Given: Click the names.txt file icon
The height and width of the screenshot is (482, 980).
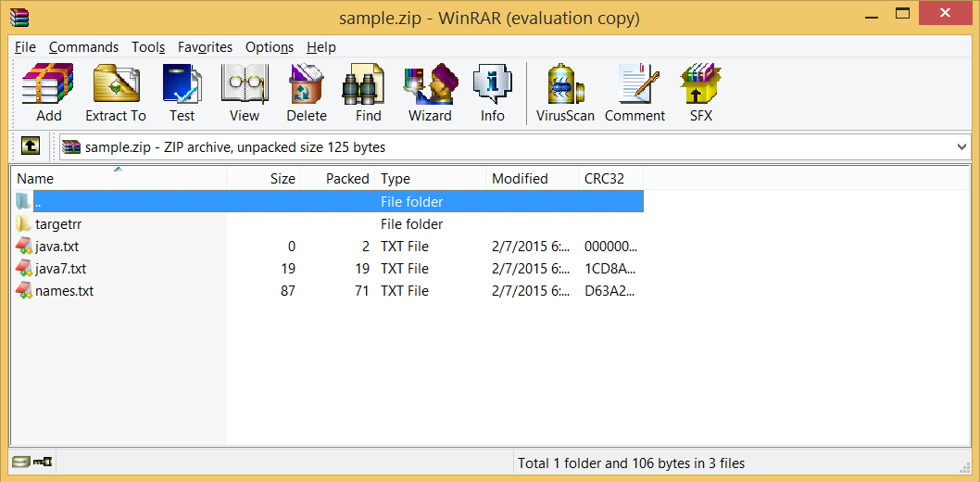Looking at the screenshot, I should tap(23, 291).
